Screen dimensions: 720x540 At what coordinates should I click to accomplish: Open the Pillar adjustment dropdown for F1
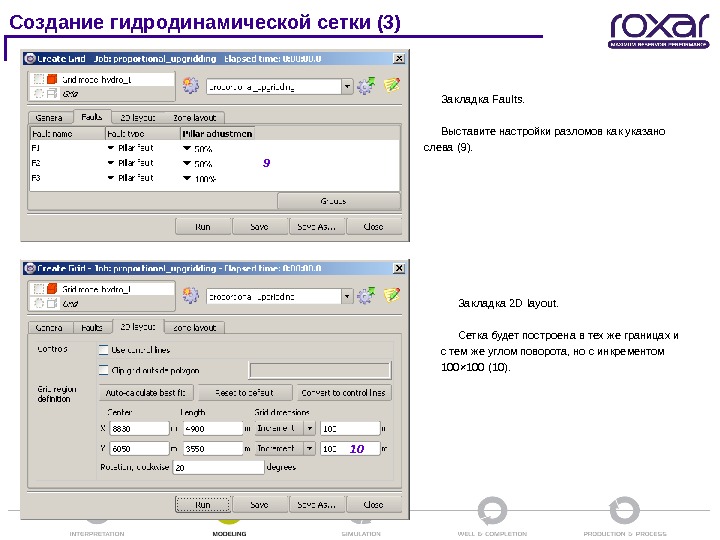coord(187,148)
